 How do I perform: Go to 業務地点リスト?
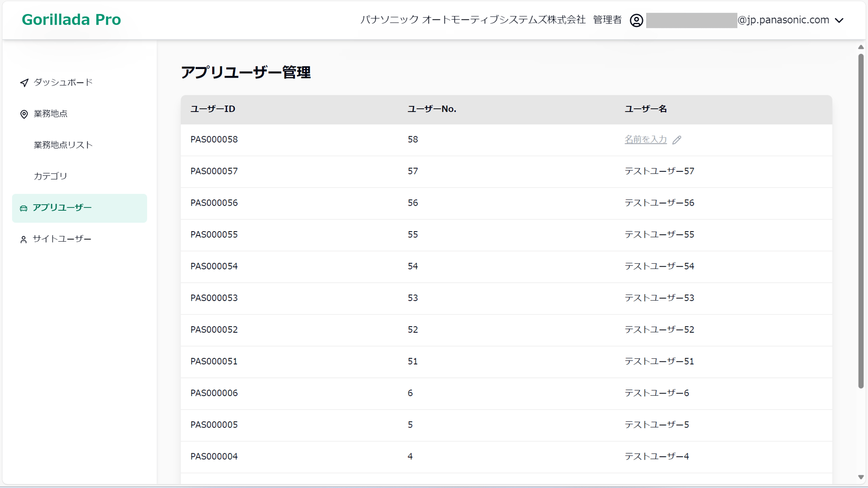point(63,145)
